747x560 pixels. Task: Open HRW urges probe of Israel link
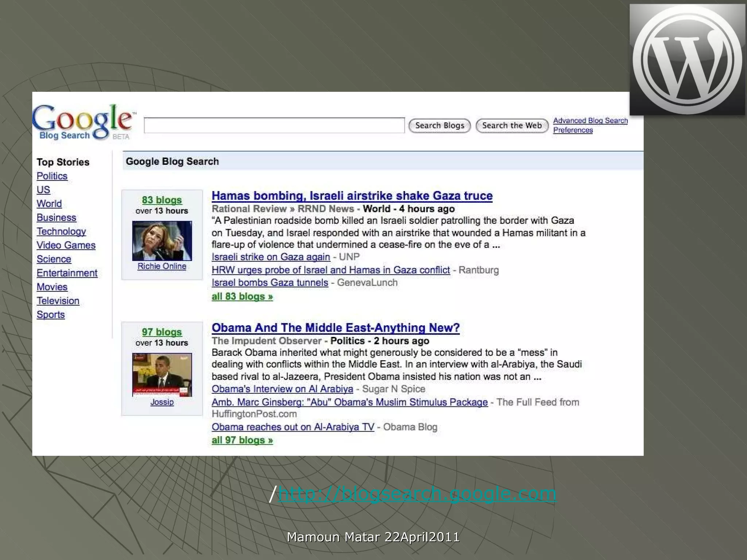(331, 270)
